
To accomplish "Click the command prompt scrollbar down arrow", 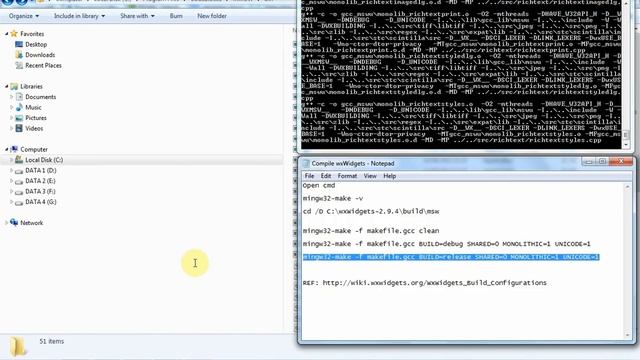I will click(x=626, y=144).
